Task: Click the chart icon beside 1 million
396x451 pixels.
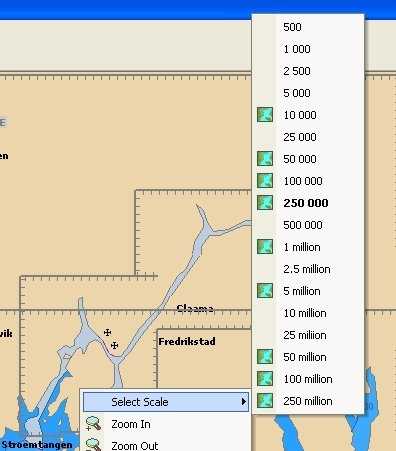Action: pos(265,247)
